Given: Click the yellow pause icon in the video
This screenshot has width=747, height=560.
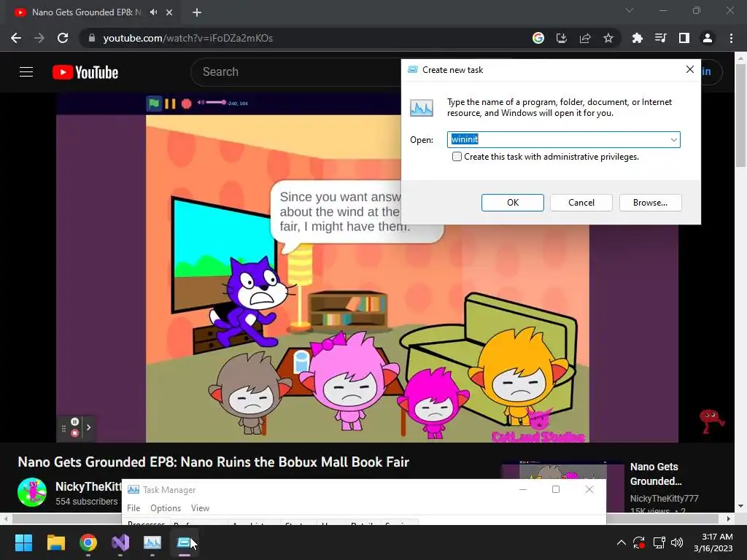Looking at the screenshot, I should [170, 104].
